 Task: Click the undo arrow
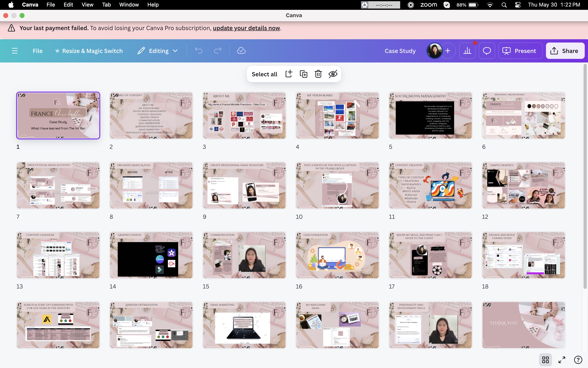click(x=199, y=51)
